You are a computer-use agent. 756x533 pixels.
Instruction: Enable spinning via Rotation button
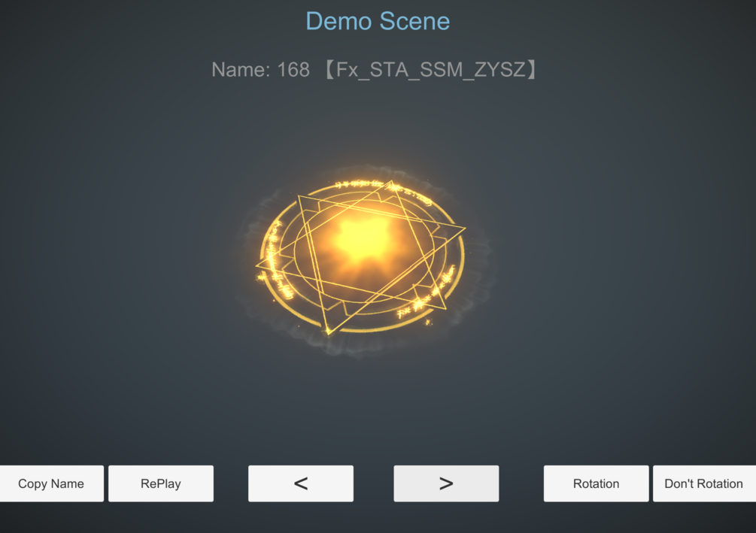pyautogui.click(x=596, y=483)
